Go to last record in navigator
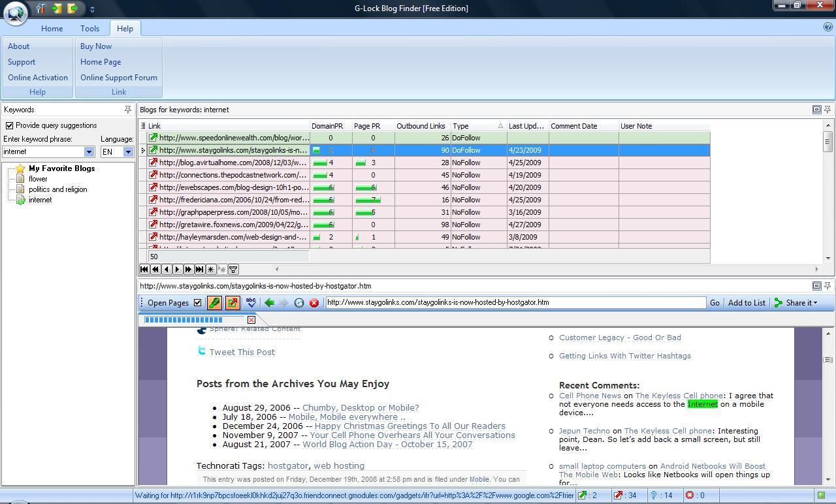This screenshot has width=836, height=504. click(x=200, y=269)
